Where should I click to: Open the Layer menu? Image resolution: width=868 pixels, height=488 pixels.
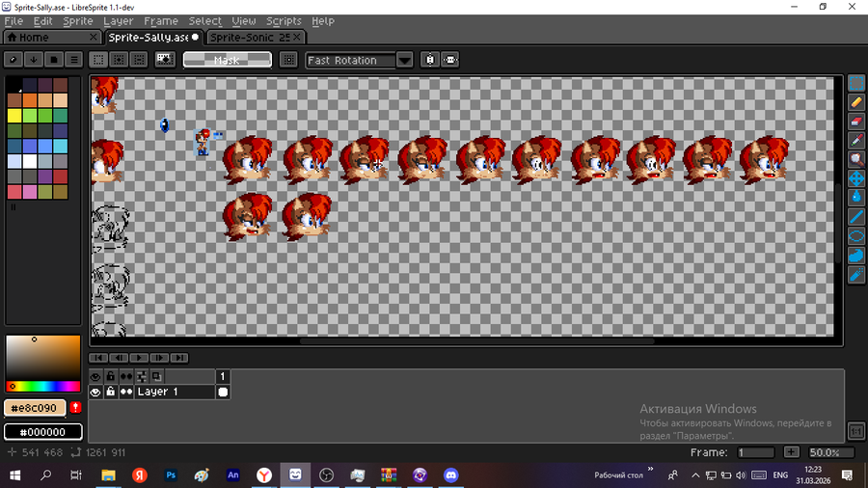point(118,21)
